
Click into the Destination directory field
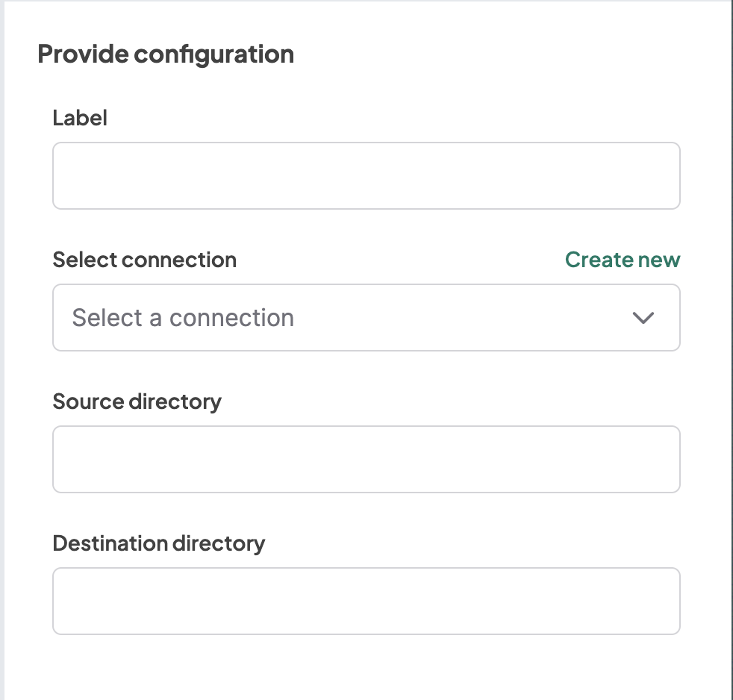pyautogui.click(x=366, y=601)
